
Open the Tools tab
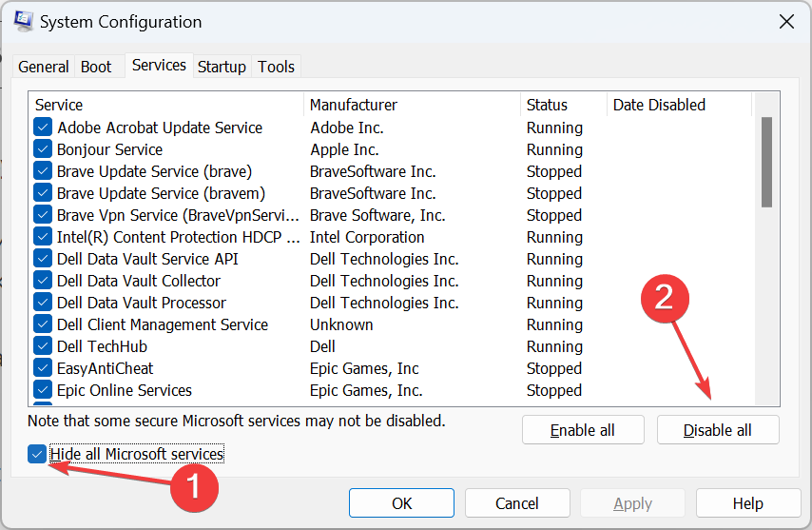pyautogui.click(x=276, y=67)
